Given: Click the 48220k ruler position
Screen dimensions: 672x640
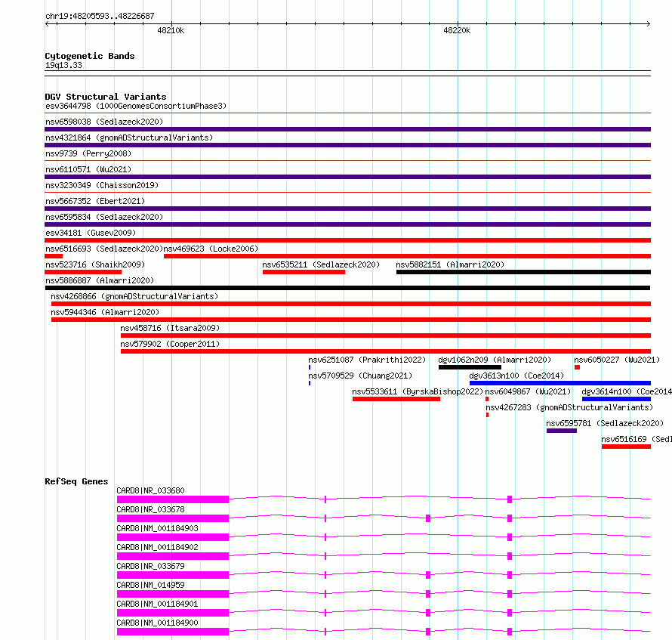Looking at the screenshot, I should click(x=457, y=30).
